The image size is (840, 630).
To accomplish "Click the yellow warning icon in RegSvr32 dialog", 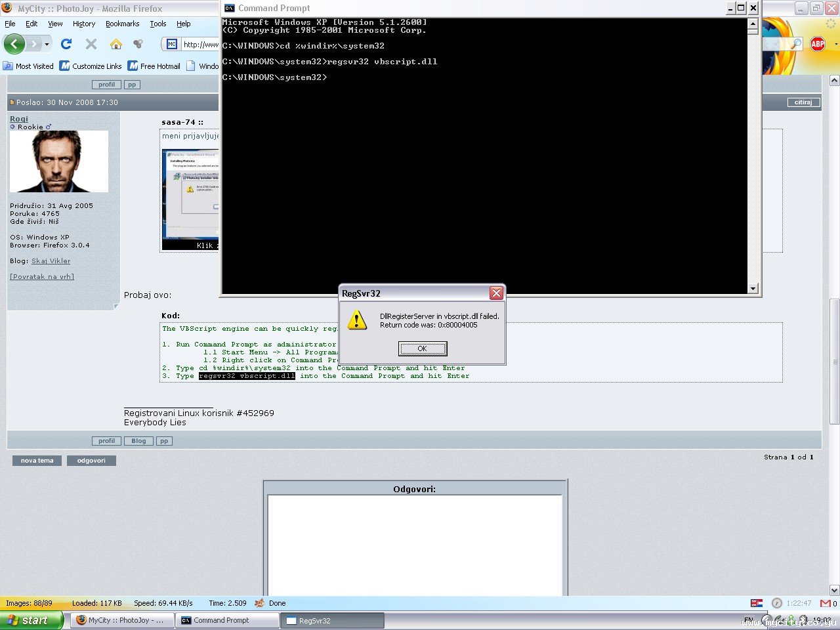I will pos(357,320).
